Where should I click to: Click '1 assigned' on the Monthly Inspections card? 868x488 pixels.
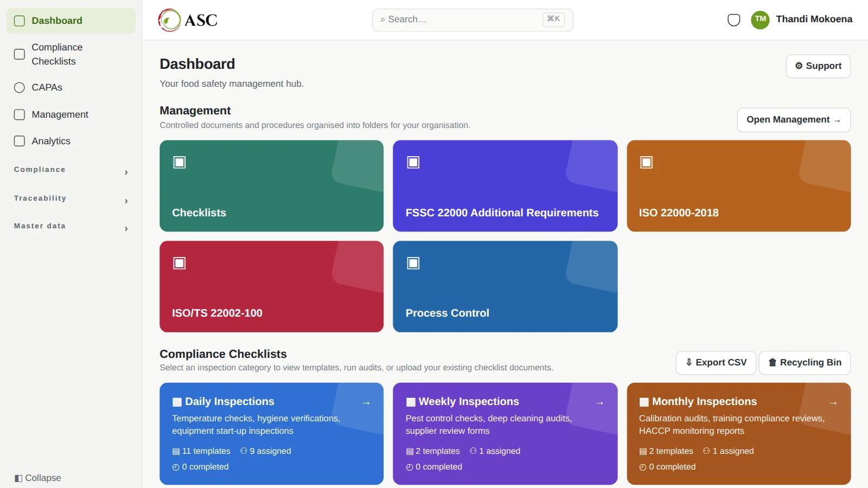click(x=729, y=451)
